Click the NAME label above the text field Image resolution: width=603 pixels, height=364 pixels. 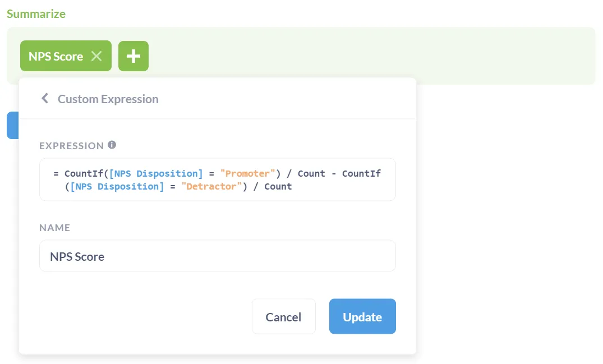click(x=54, y=228)
